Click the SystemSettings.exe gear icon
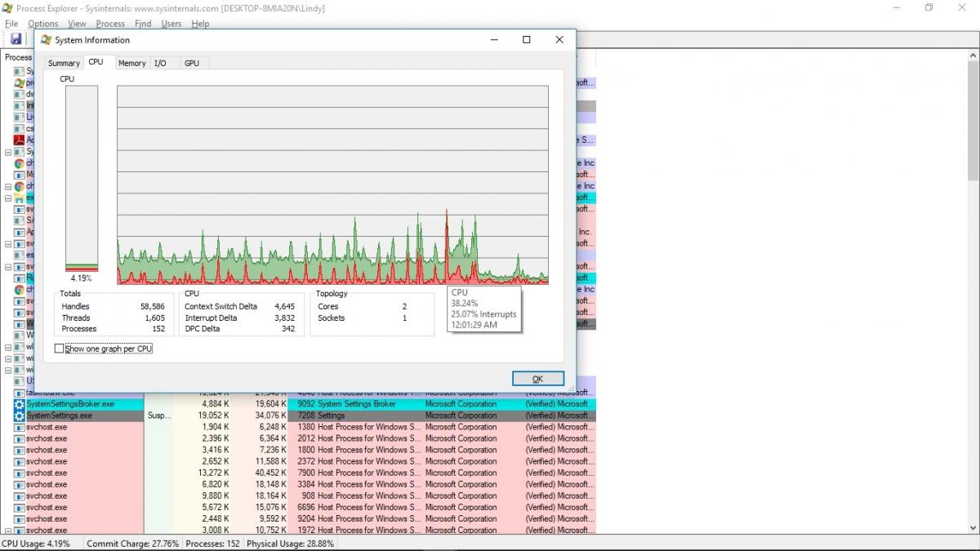The image size is (980, 551). coord(20,415)
